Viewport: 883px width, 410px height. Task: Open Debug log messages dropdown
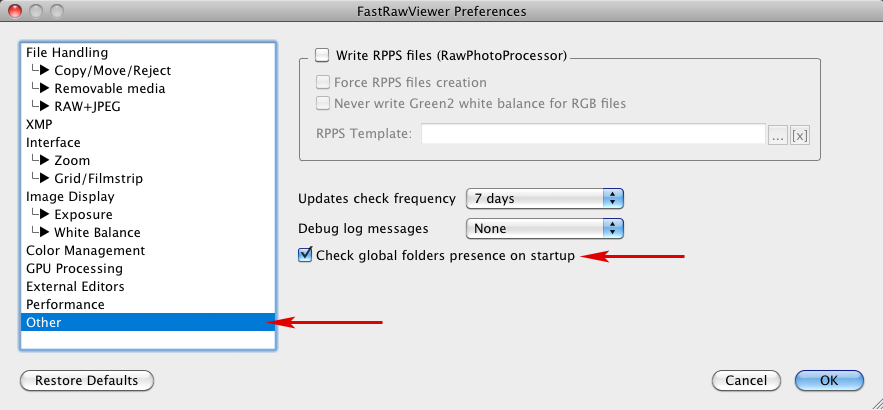545,228
